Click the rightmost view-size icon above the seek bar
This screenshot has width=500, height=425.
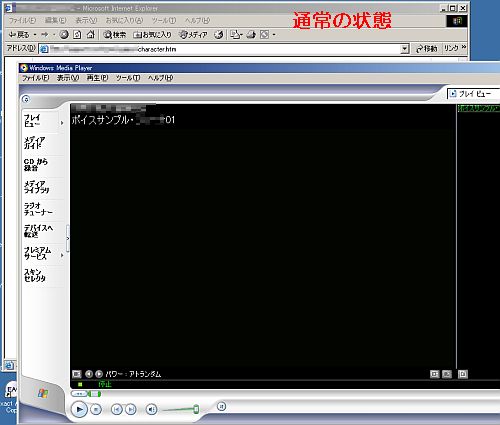463,374
